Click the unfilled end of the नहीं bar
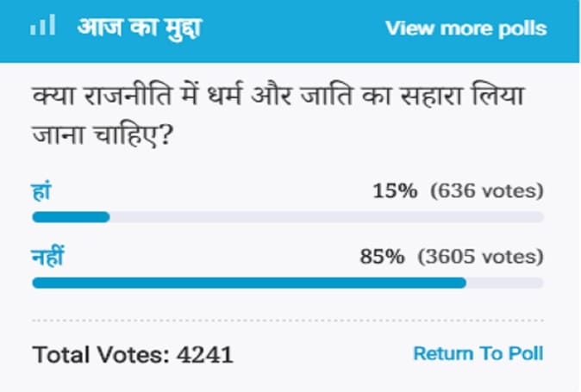Image resolution: width=581 pixels, height=392 pixels. tap(505, 283)
